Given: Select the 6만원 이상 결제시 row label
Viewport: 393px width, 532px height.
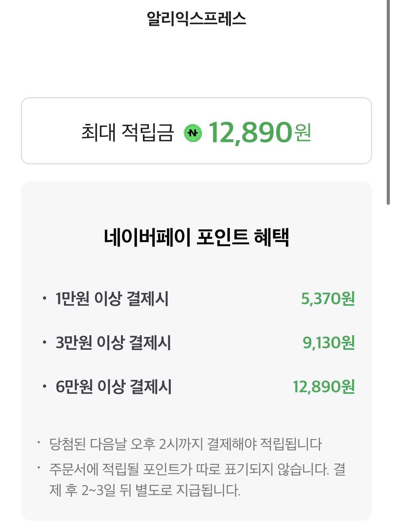Looking at the screenshot, I should click(x=114, y=387).
